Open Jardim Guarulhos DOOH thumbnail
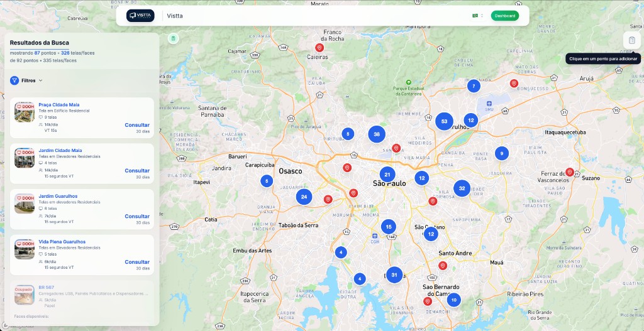 tap(25, 203)
